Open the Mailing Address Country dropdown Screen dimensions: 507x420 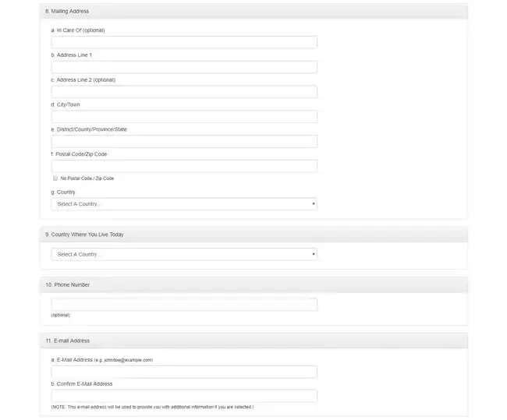[x=184, y=204]
